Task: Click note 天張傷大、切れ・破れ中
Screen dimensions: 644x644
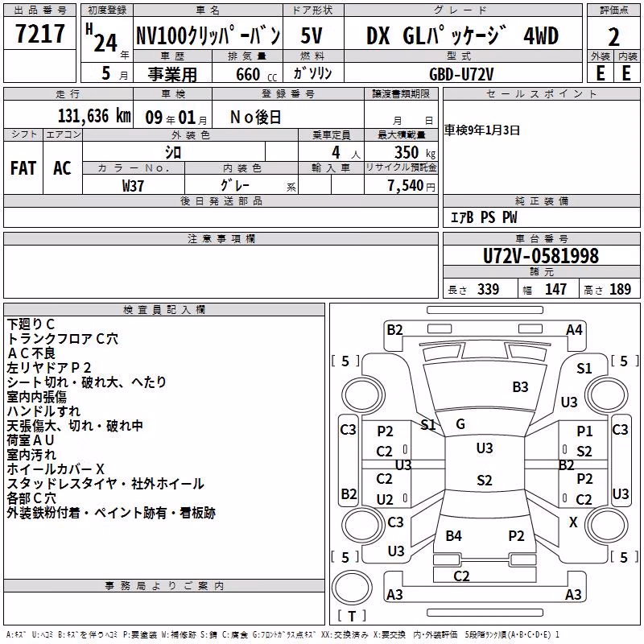Action: (x=75, y=426)
